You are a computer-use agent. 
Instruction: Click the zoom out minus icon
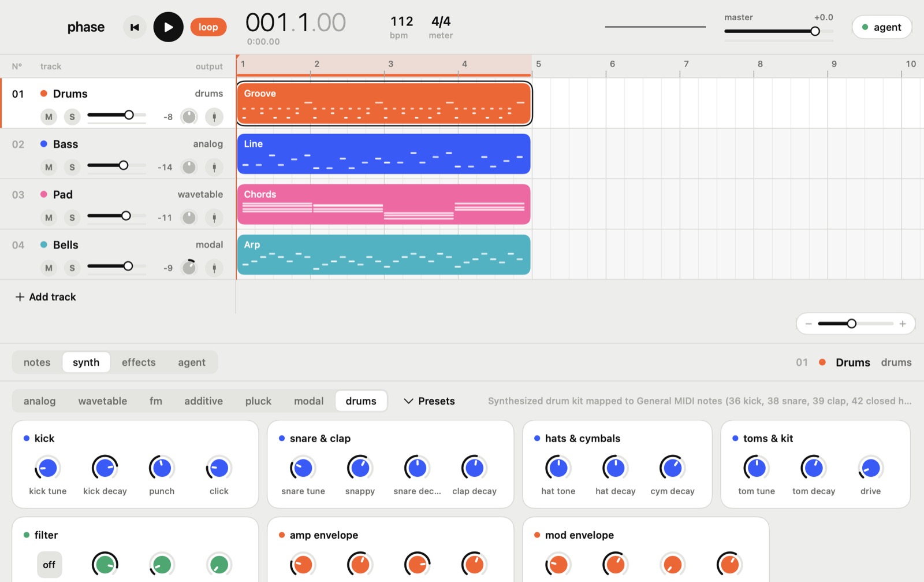[x=808, y=324]
